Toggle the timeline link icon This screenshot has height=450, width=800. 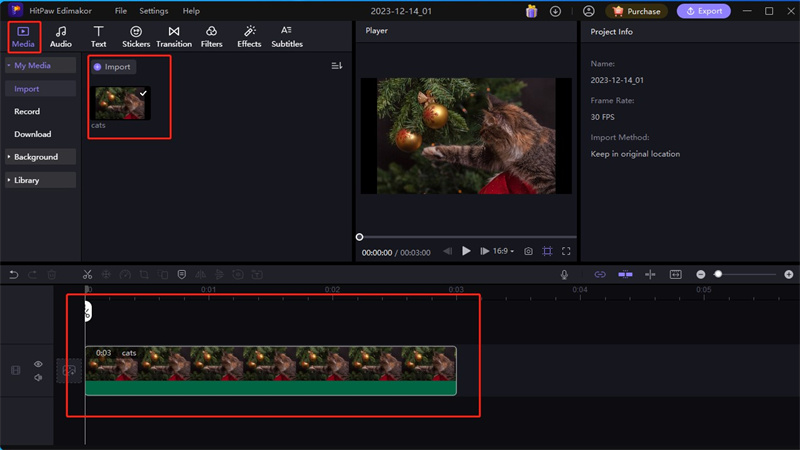click(x=600, y=274)
